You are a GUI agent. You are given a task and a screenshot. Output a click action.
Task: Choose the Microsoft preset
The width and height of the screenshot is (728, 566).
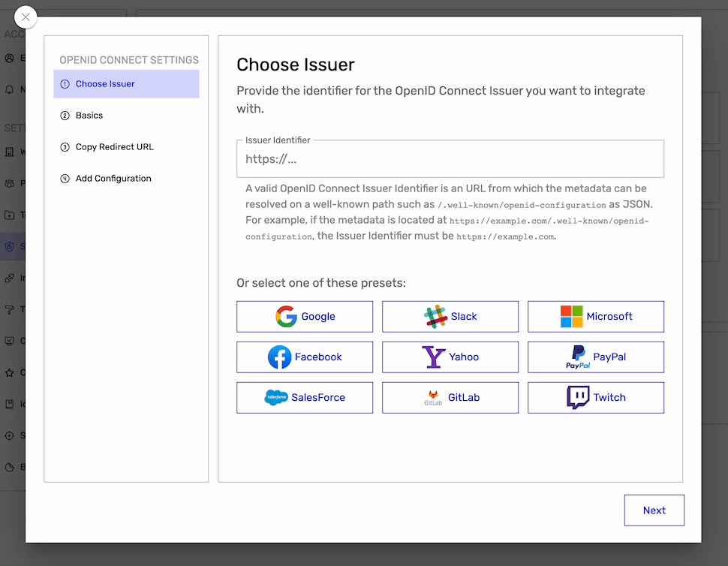(x=596, y=317)
